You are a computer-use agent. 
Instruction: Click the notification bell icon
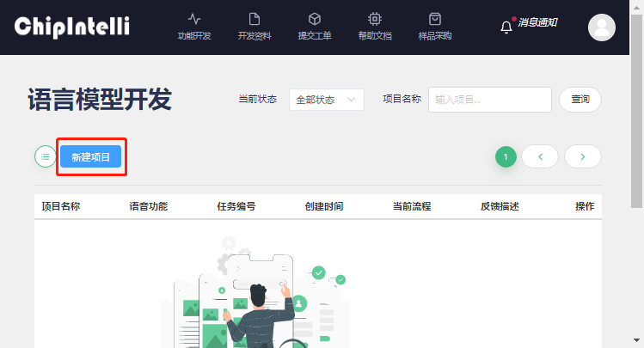[506, 27]
